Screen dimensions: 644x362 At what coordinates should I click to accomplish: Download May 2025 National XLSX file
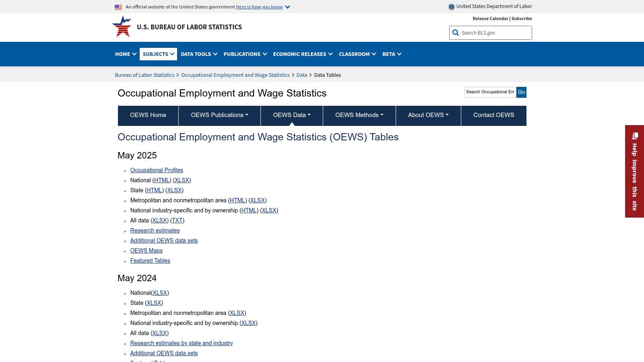tap(182, 180)
